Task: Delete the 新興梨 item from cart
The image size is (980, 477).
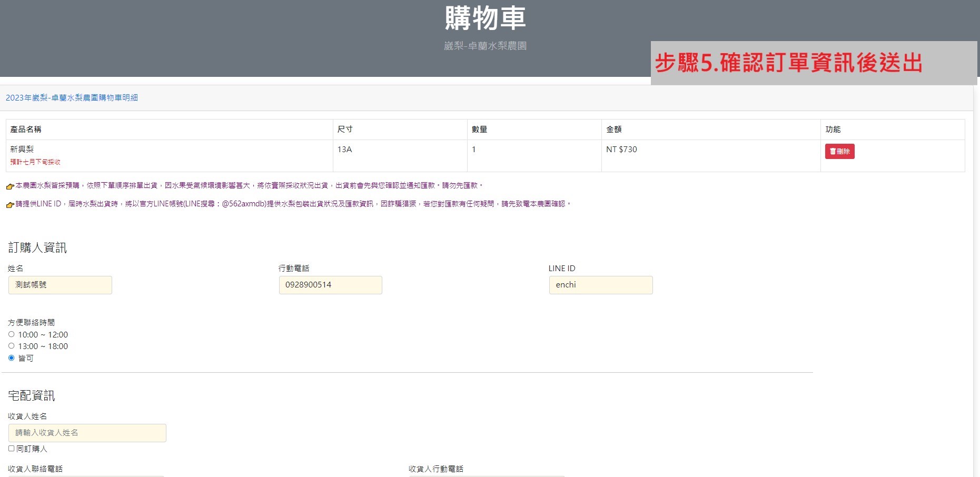Action: (x=839, y=152)
